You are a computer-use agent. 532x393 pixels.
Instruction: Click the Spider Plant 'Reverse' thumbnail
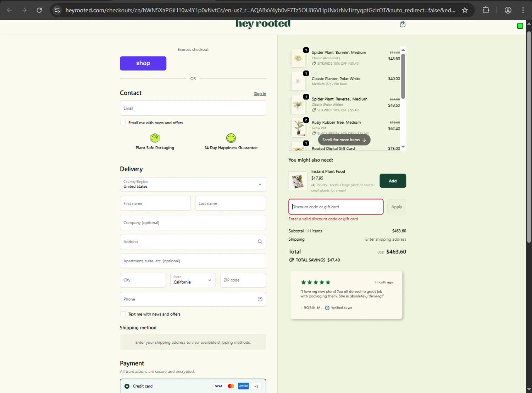(x=298, y=105)
